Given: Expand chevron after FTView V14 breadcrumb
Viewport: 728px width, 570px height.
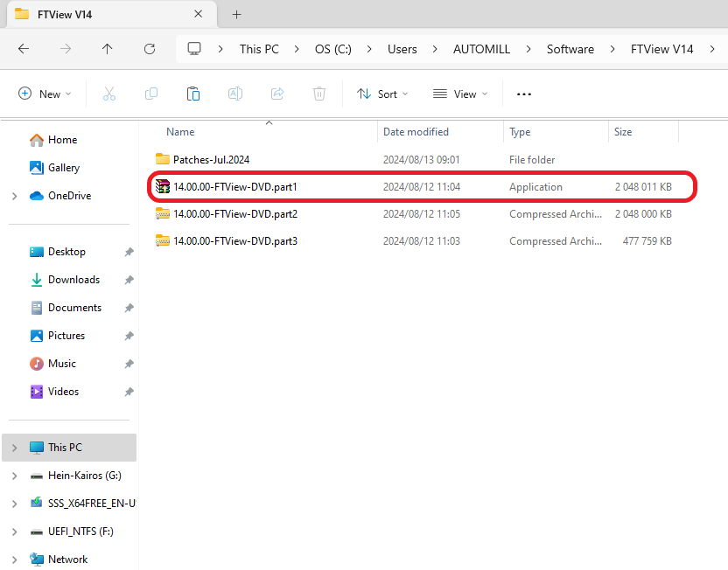Looking at the screenshot, I should 712,49.
